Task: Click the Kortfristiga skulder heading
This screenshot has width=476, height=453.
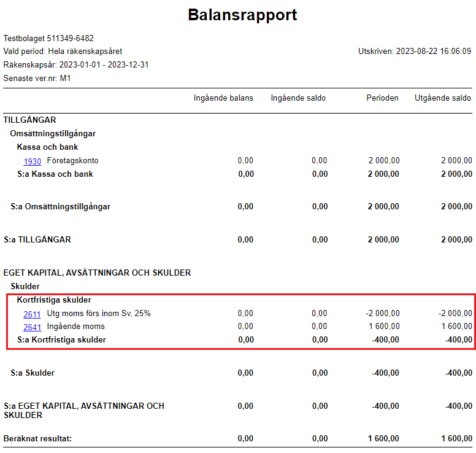Action: (54, 300)
